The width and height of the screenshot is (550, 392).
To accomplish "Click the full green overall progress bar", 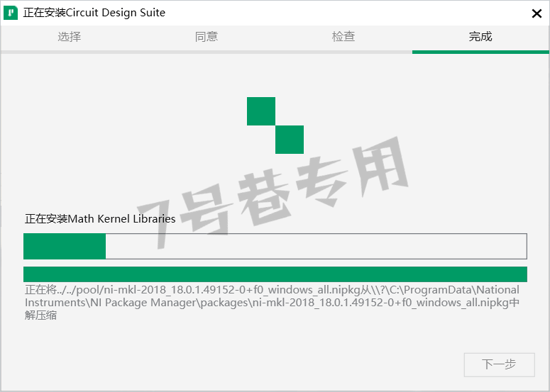I will (275, 274).
